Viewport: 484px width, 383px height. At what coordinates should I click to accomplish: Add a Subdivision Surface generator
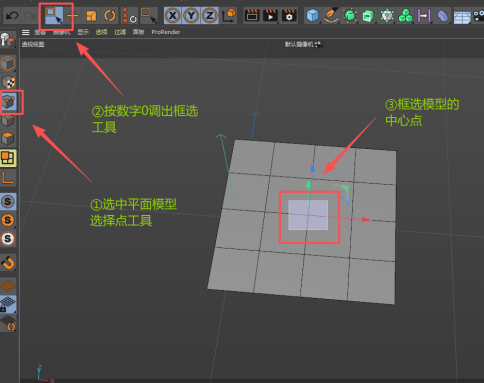[350, 16]
